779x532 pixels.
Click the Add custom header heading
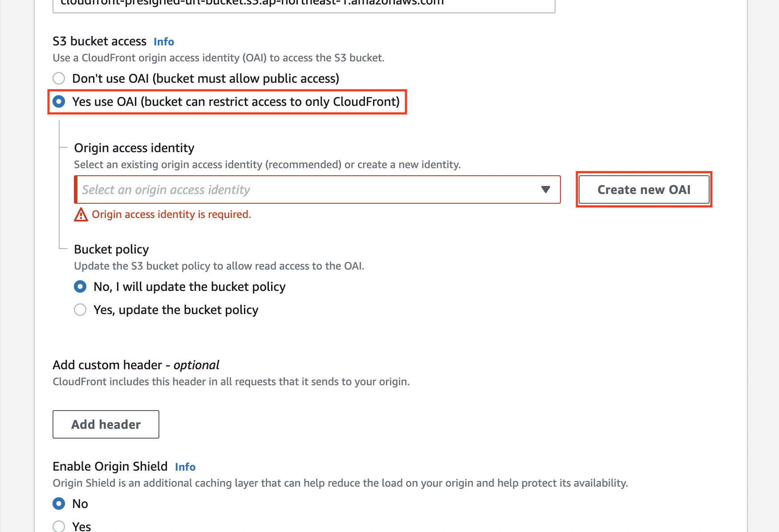click(x=136, y=365)
